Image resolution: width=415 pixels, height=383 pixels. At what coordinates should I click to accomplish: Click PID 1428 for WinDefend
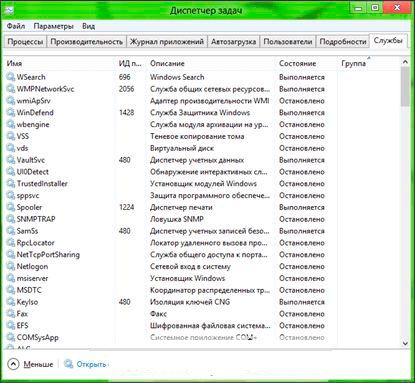[x=127, y=113]
